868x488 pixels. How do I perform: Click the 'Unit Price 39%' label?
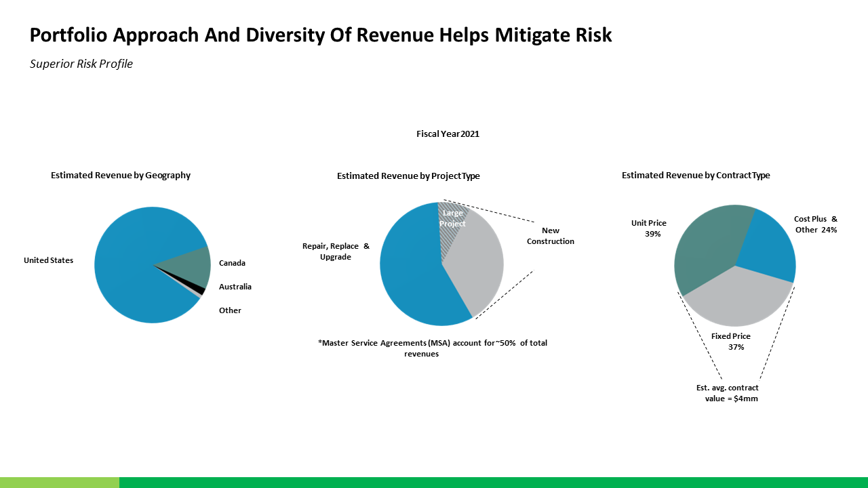649,228
